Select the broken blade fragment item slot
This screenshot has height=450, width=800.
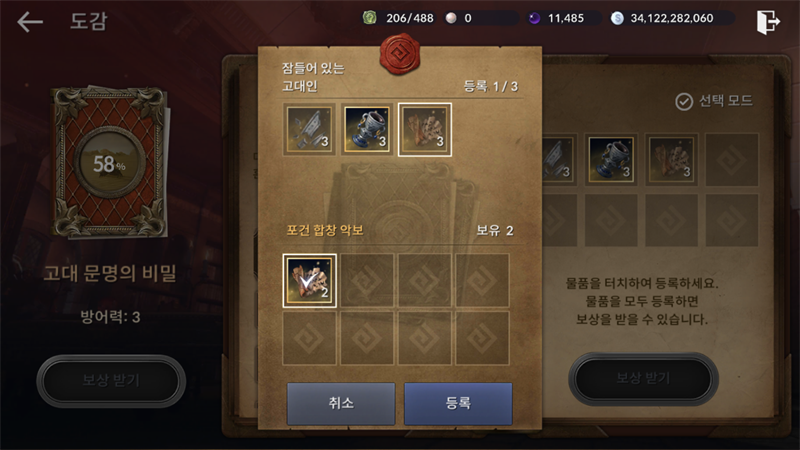pos(309,129)
